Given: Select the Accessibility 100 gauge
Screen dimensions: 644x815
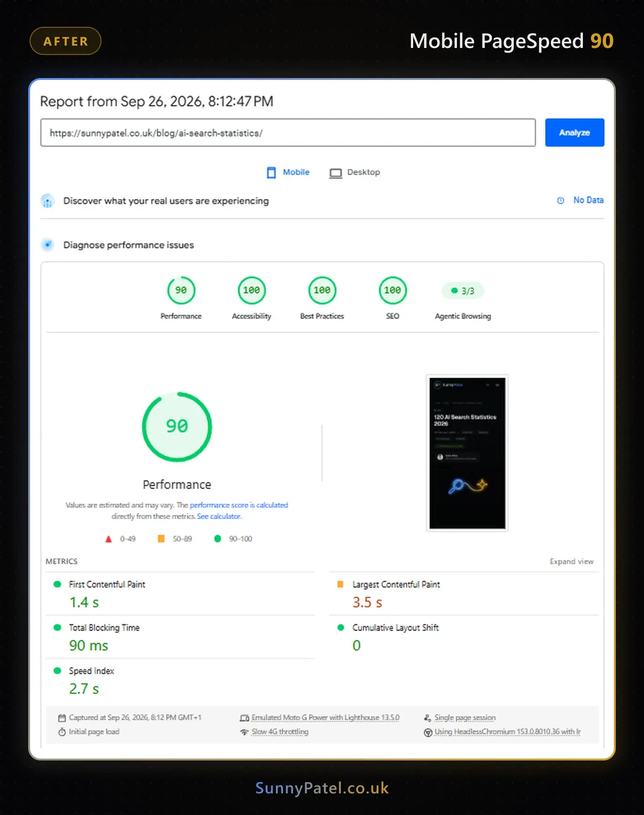Looking at the screenshot, I should click(251, 290).
